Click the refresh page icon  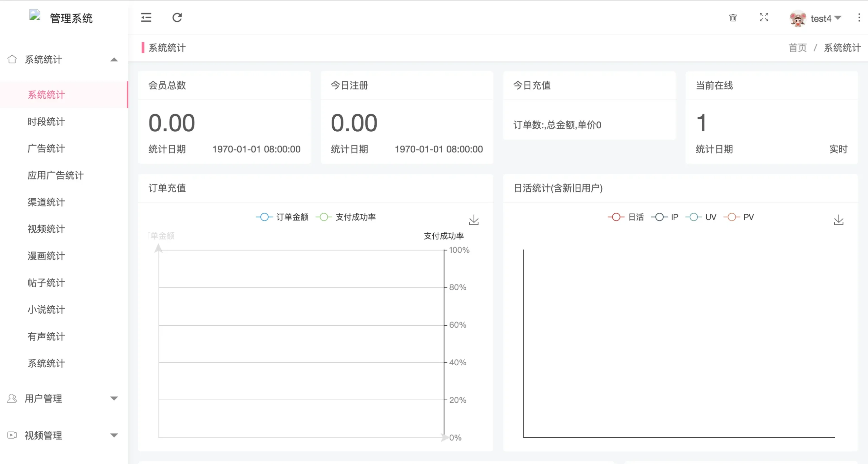click(x=177, y=17)
